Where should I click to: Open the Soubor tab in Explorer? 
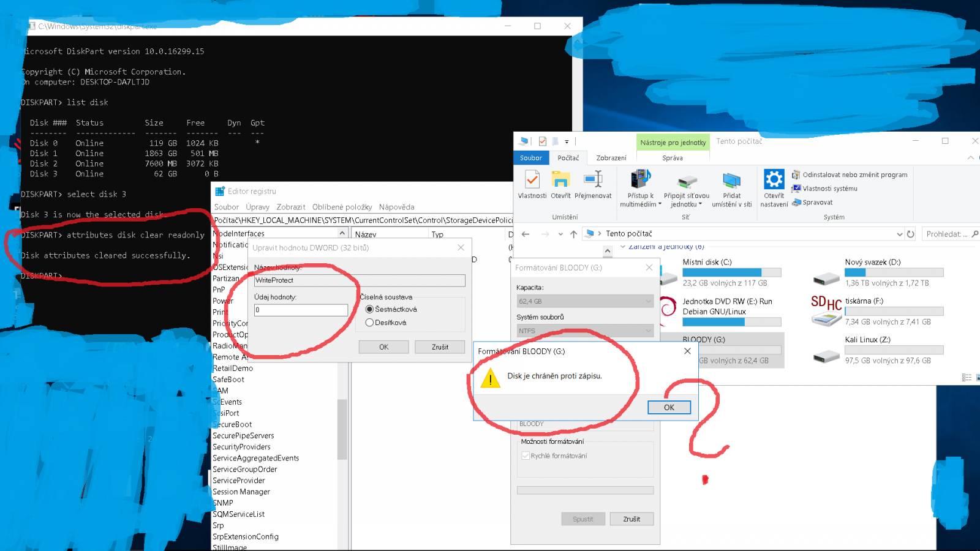(531, 158)
